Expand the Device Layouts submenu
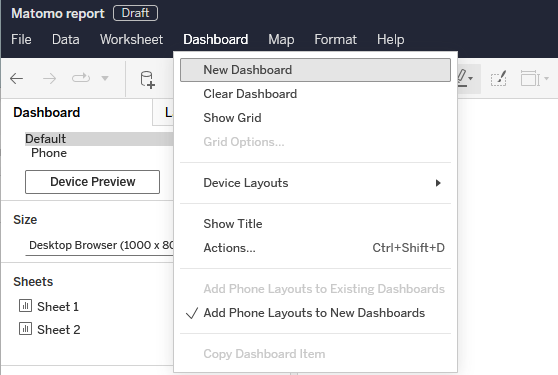The width and height of the screenshot is (558, 375). [x=315, y=183]
